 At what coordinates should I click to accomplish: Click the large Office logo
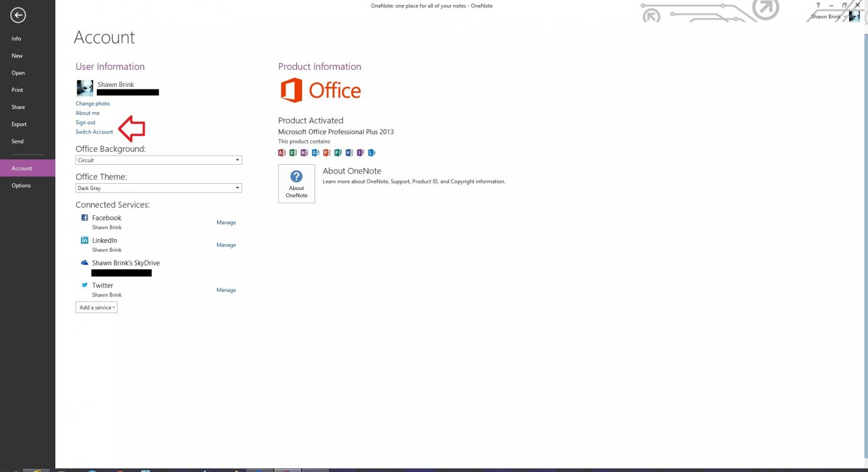[320, 90]
